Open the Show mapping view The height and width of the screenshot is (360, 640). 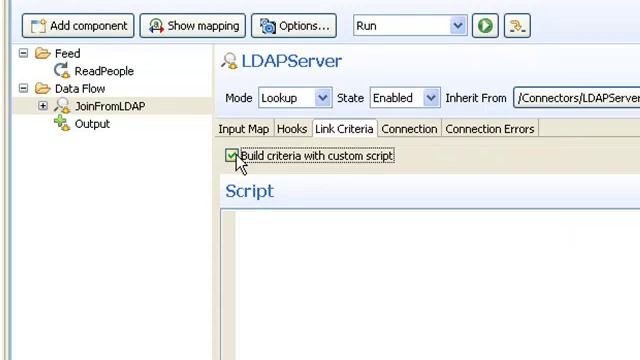(193, 26)
